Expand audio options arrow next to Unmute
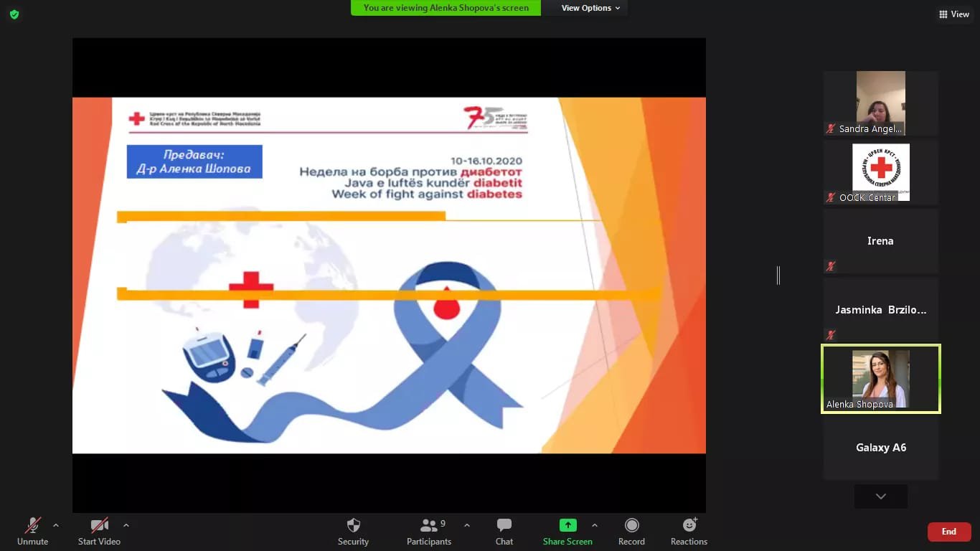Viewport: 980px width, 551px height. (56, 525)
